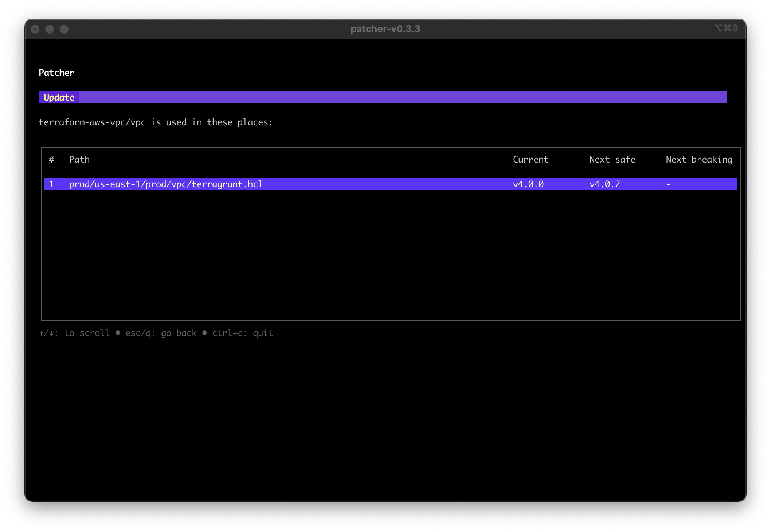This screenshot has height=532, width=771.
Task: Click the Current column header
Action: [531, 159]
